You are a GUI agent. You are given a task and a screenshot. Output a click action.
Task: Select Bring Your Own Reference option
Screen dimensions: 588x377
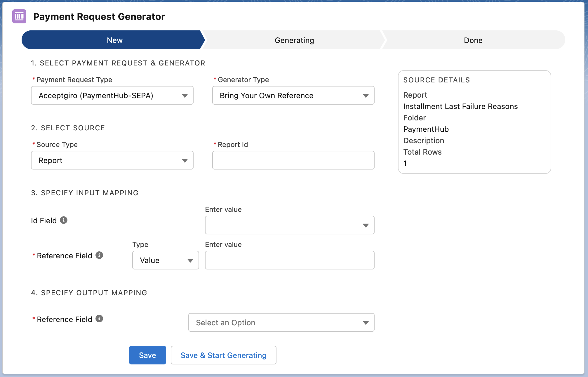click(267, 95)
